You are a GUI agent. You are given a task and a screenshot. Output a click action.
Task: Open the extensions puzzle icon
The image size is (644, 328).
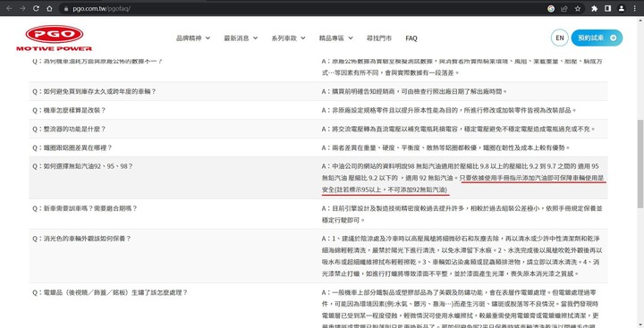(594, 9)
